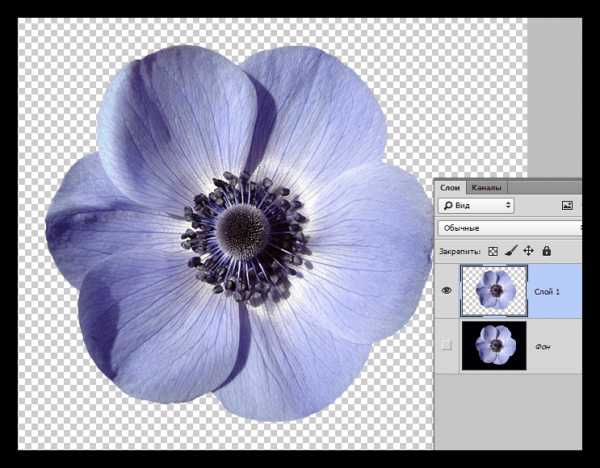The image size is (600, 468).
Task: Select the Слой 1 layer thumbnail
Action: click(494, 291)
